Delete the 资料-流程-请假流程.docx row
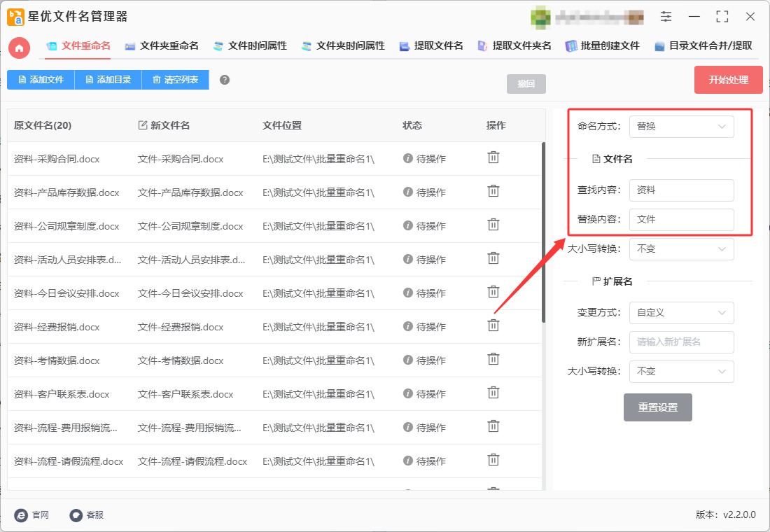Screen dimensions: 770x532 [x=493, y=461]
